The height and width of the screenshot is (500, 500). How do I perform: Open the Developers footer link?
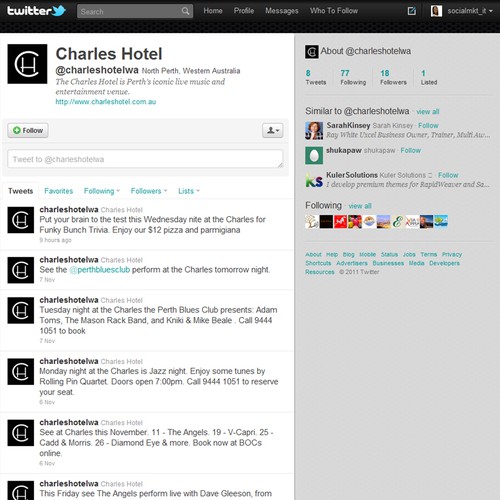coord(444,263)
